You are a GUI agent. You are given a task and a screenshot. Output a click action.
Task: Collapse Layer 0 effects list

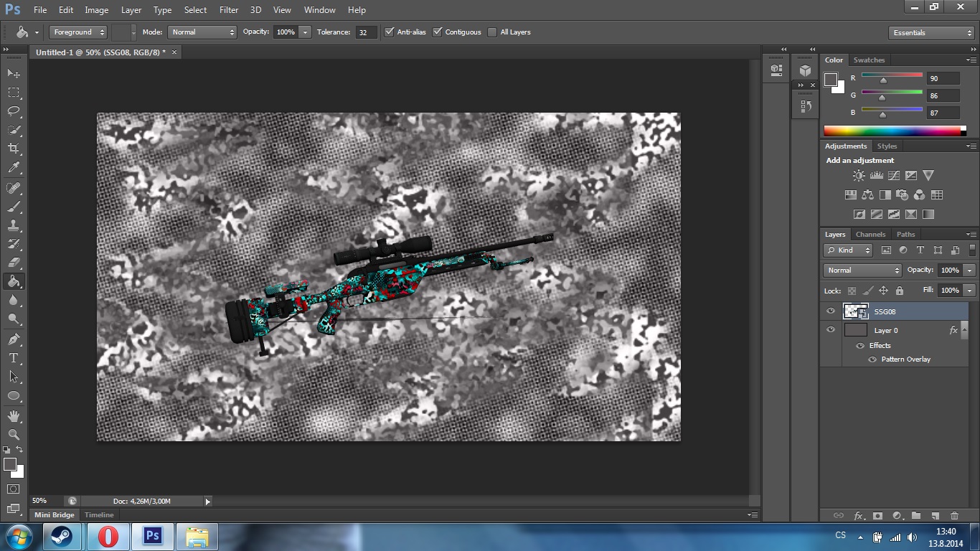966,331
